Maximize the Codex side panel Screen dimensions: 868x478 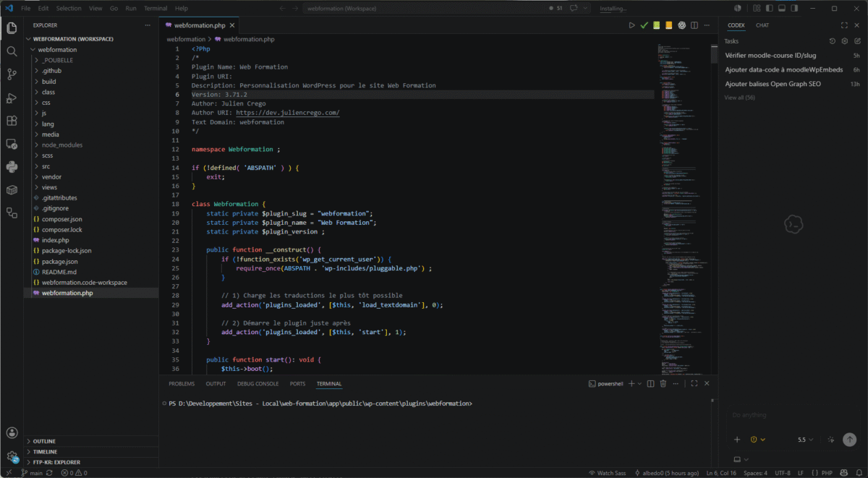[844, 25]
